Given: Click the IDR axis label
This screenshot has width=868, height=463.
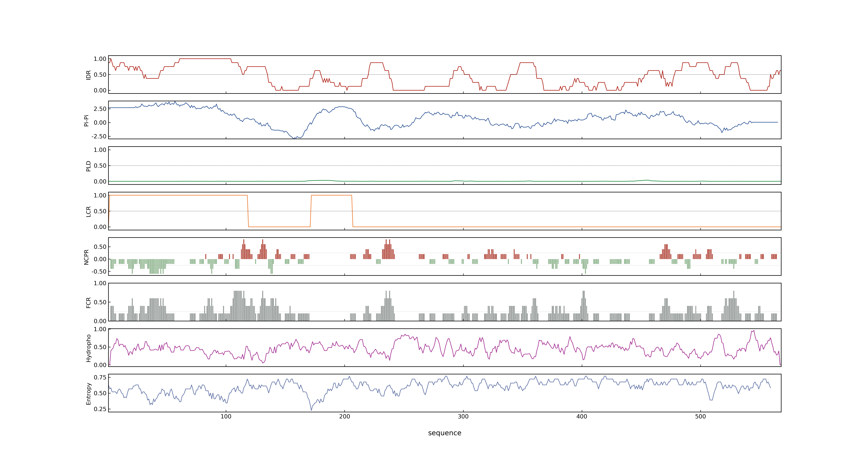Looking at the screenshot, I should 88,75.
